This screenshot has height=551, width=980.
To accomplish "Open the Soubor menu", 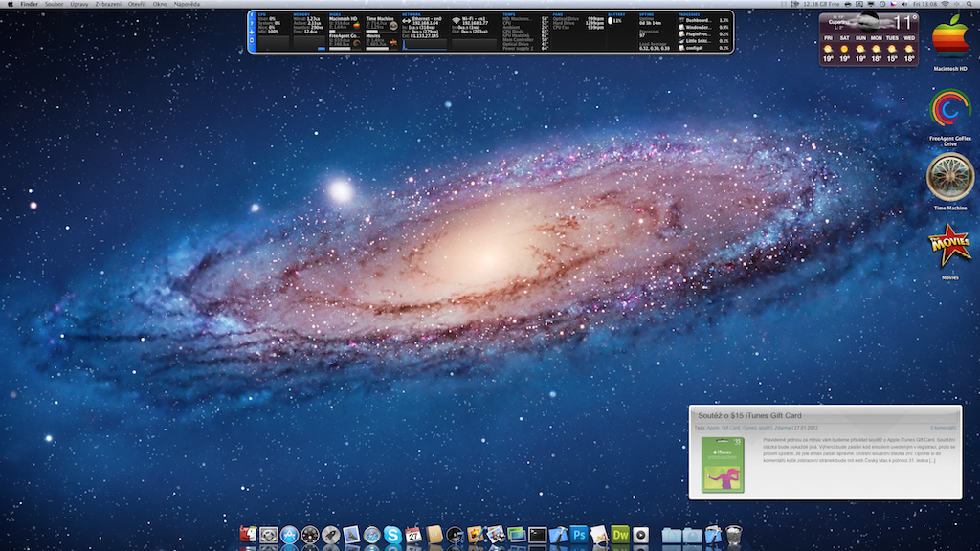I will [54, 4].
